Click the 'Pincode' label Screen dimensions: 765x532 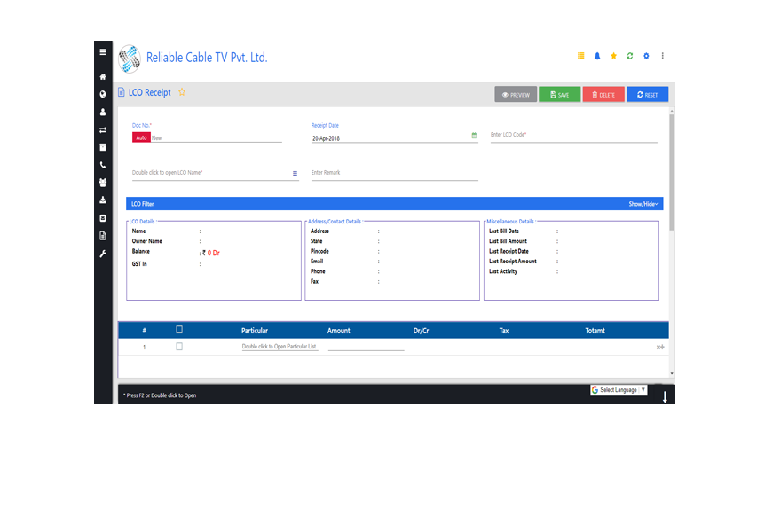(x=319, y=251)
